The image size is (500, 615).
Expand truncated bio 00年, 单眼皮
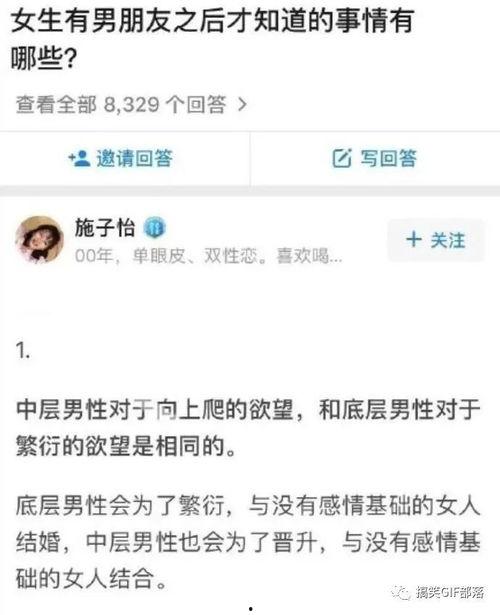[x=208, y=257]
